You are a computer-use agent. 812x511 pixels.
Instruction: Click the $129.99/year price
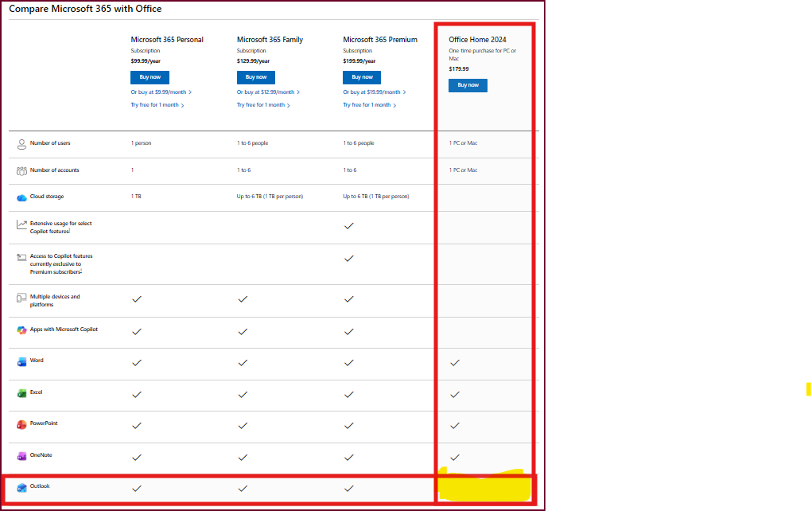tap(253, 61)
